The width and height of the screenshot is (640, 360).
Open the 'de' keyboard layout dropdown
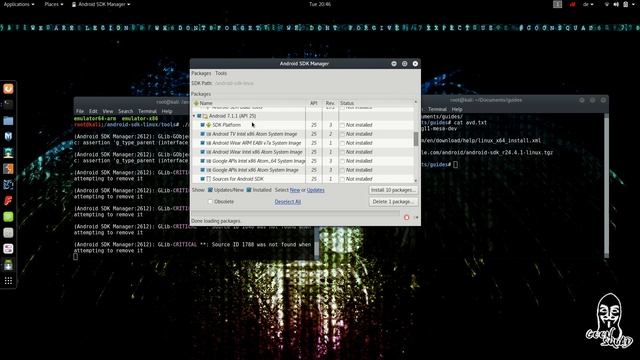click(x=588, y=4)
